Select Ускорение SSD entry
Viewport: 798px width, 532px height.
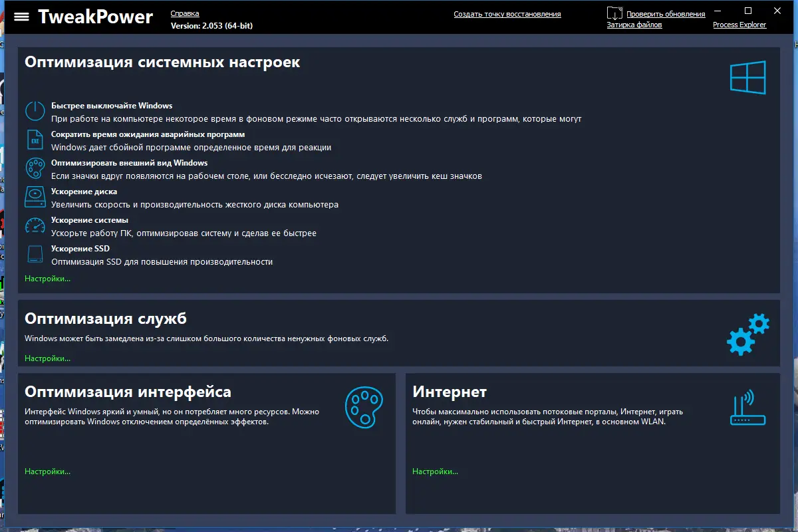[x=80, y=249]
